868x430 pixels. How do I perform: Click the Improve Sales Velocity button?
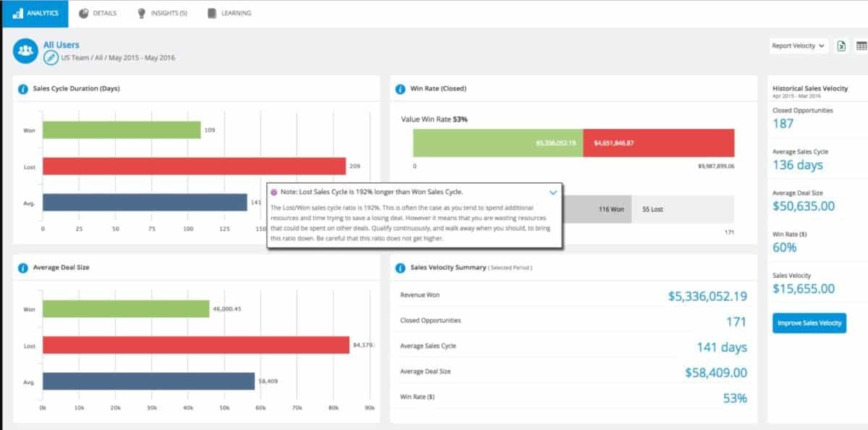click(809, 323)
